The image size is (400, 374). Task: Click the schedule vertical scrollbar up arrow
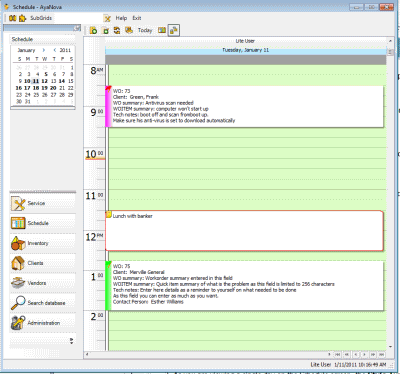[x=390, y=41]
